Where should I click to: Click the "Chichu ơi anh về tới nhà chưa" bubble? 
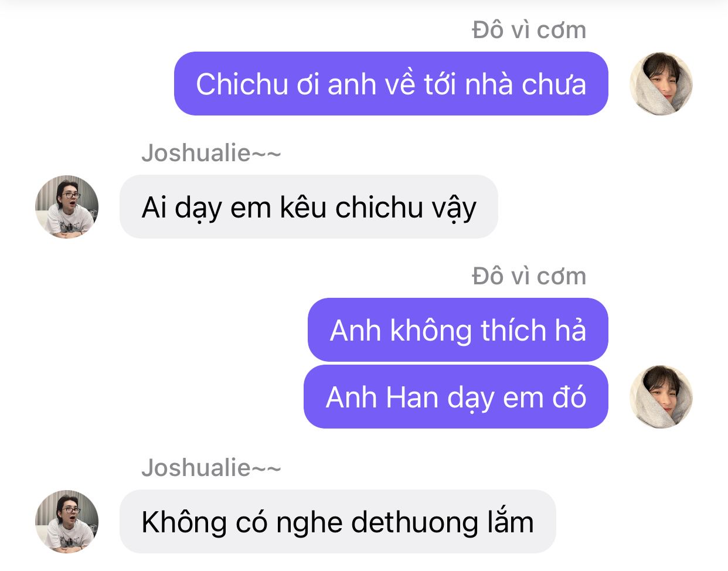(391, 83)
